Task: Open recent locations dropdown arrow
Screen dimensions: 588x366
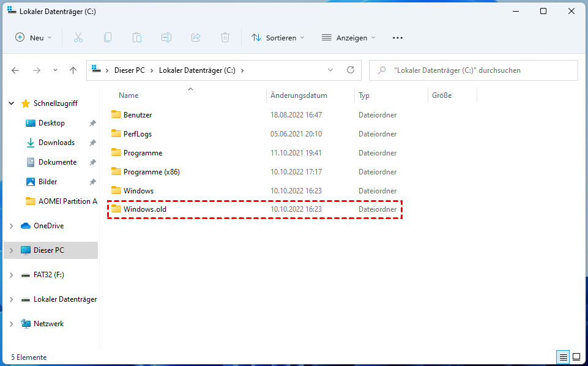Action: [55, 70]
